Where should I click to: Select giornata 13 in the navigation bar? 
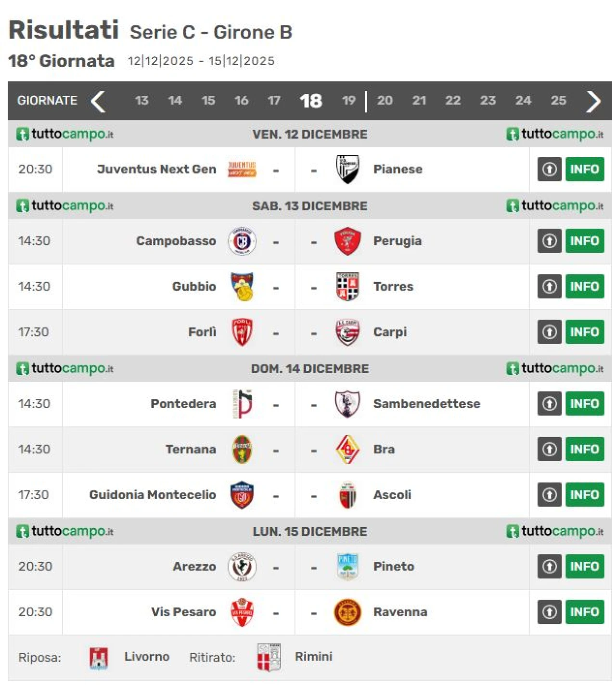point(141,101)
